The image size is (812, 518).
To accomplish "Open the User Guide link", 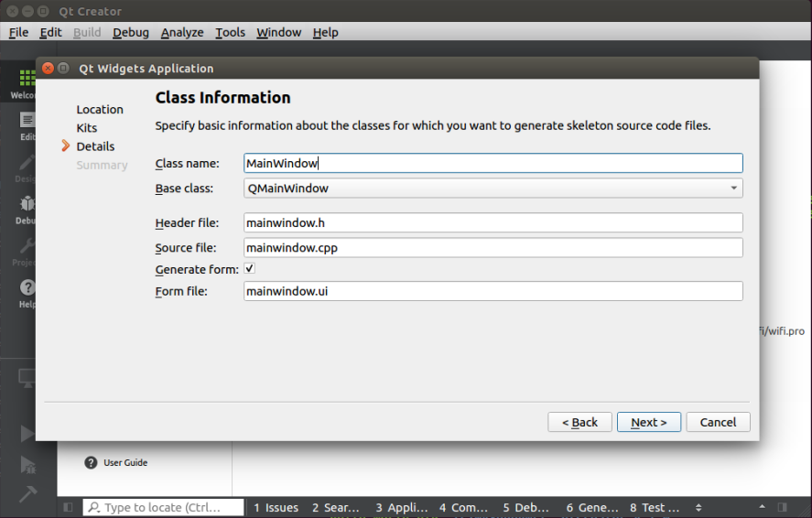I will coord(125,463).
